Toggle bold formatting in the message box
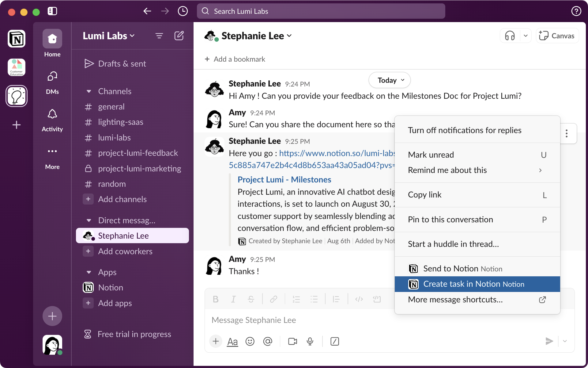The width and height of the screenshot is (588, 368). click(216, 299)
